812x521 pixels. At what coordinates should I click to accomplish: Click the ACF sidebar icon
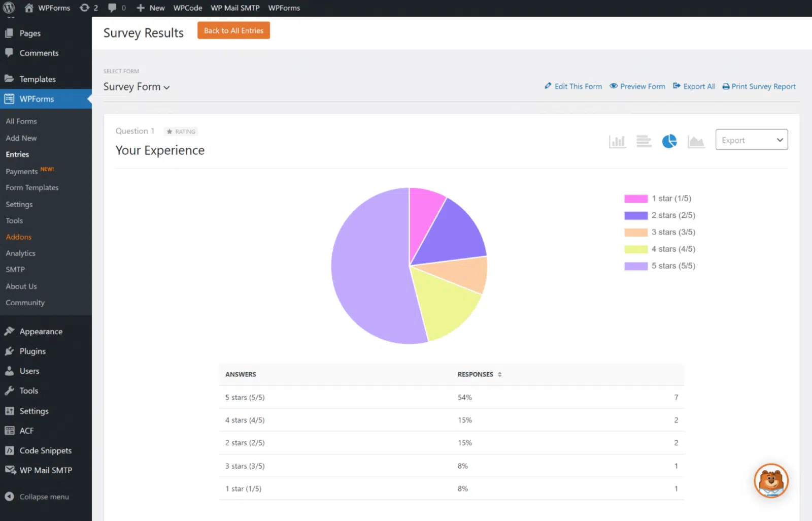pyautogui.click(x=9, y=431)
